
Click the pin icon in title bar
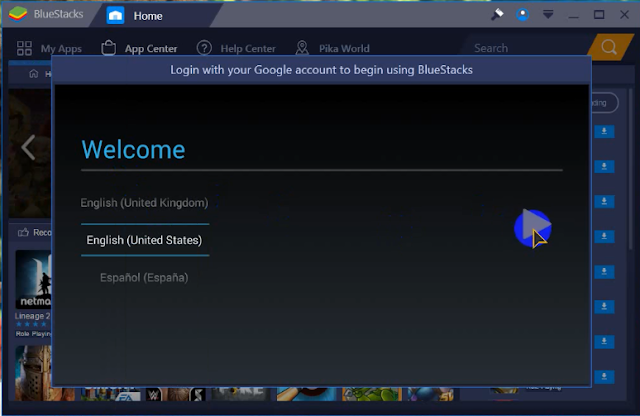(497, 15)
